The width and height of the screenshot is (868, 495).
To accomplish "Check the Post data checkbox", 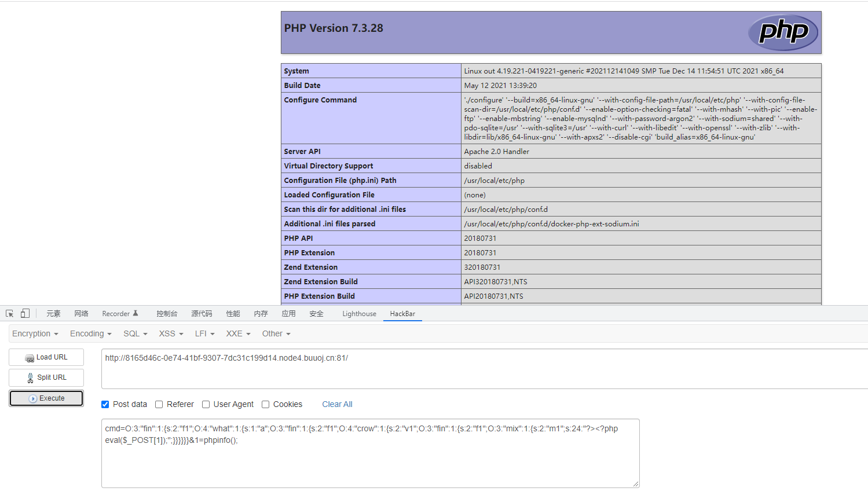I will pos(105,404).
